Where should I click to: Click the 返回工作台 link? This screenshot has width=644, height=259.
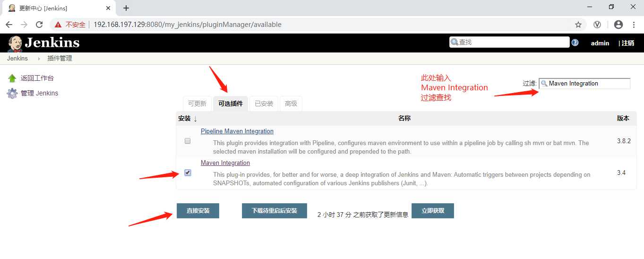(x=37, y=78)
